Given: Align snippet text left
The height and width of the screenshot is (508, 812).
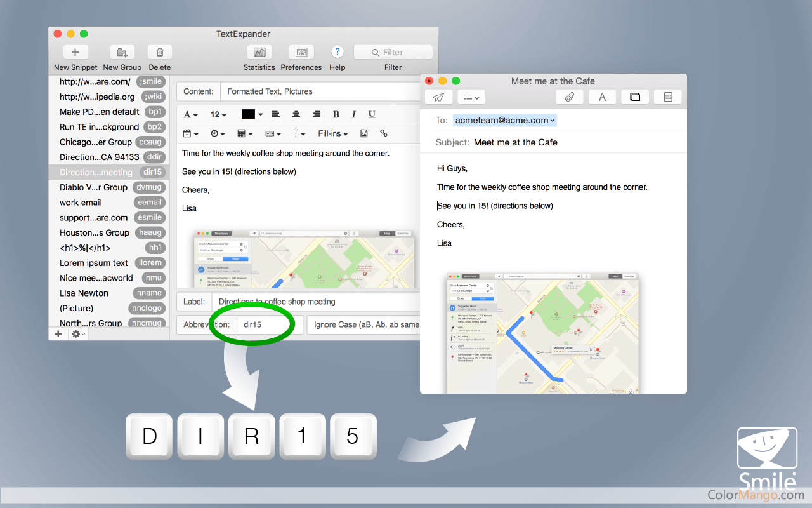Looking at the screenshot, I should (276, 114).
